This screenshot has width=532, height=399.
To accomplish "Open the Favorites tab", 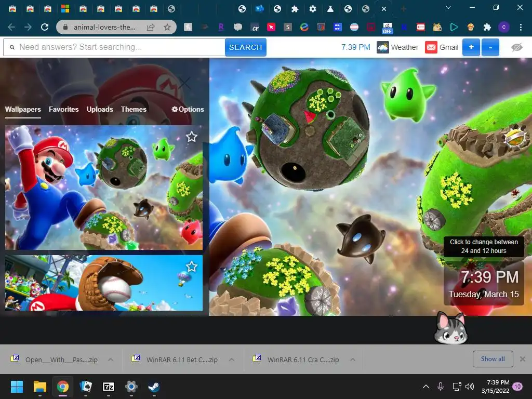I will 63,109.
